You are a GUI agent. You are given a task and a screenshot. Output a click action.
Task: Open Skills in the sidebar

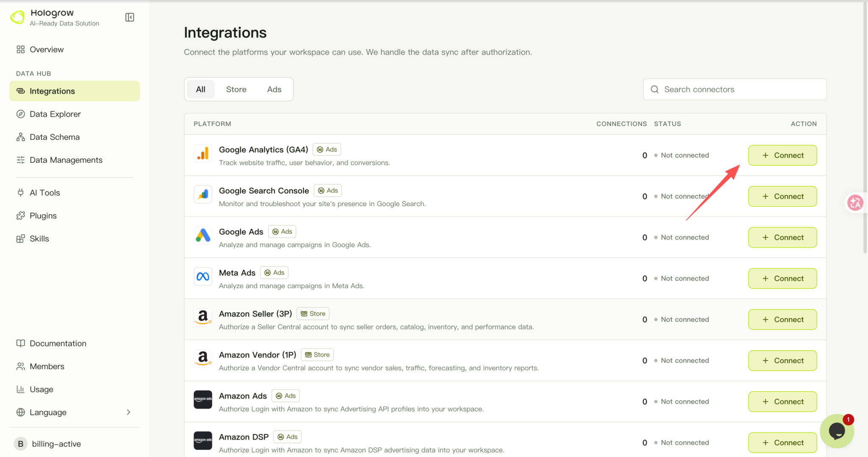pyautogui.click(x=75, y=239)
